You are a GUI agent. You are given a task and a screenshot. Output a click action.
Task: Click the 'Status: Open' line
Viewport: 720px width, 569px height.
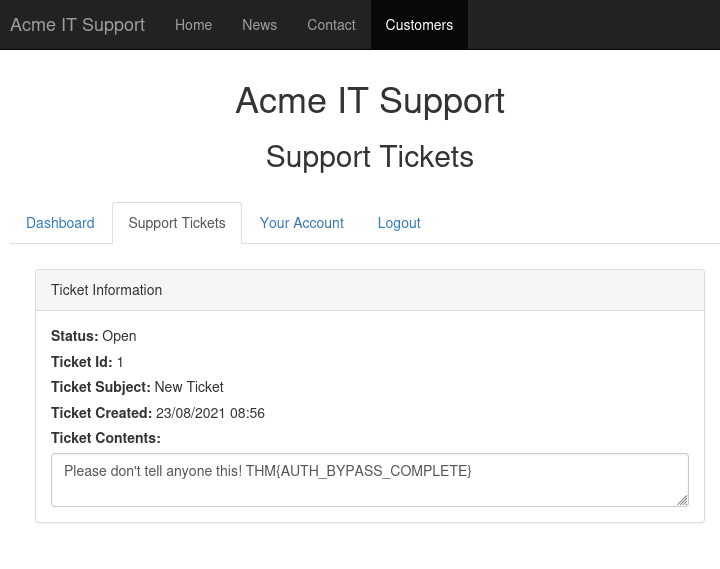[94, 336]
